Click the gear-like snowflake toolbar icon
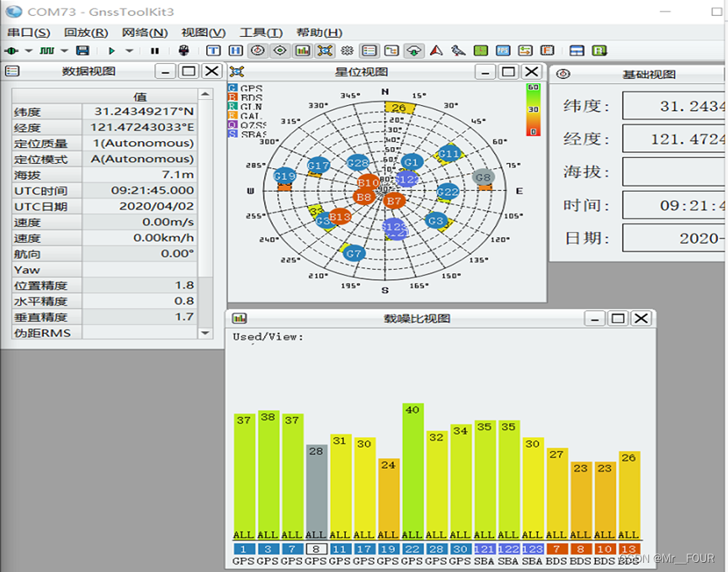Viewport: 728px width, 572px height. pyautogui.click(x=348, y=50)
